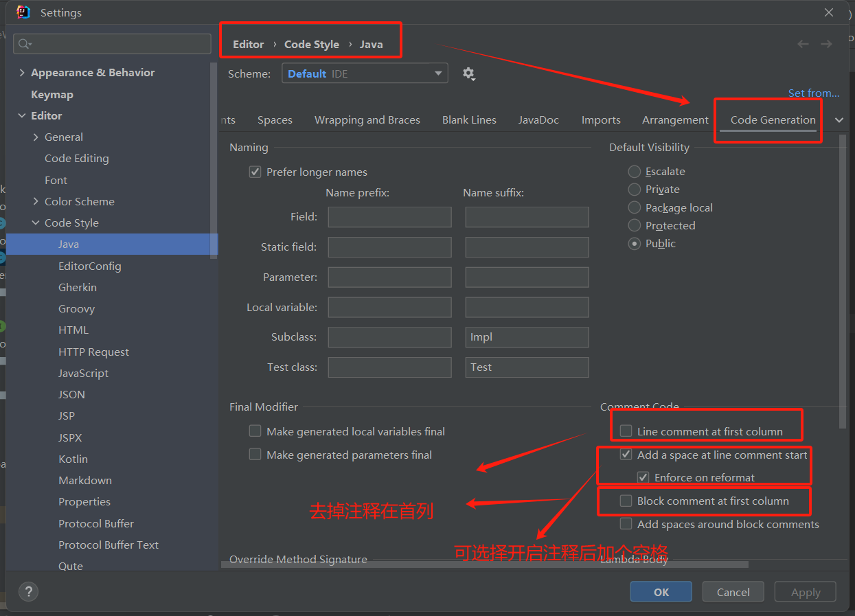The image size is (855, 616).
Task: Click the Local variable name prefix input
Action: click(390, 308)
